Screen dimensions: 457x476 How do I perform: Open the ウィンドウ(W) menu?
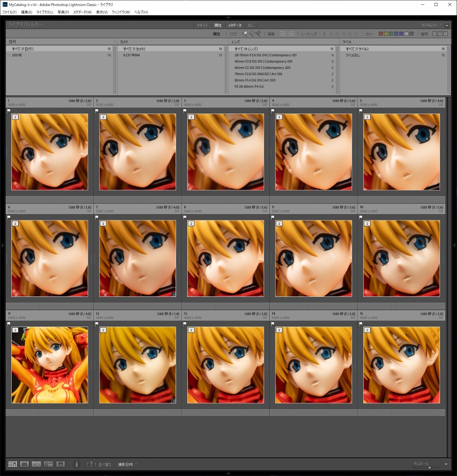tap(121, 12)
